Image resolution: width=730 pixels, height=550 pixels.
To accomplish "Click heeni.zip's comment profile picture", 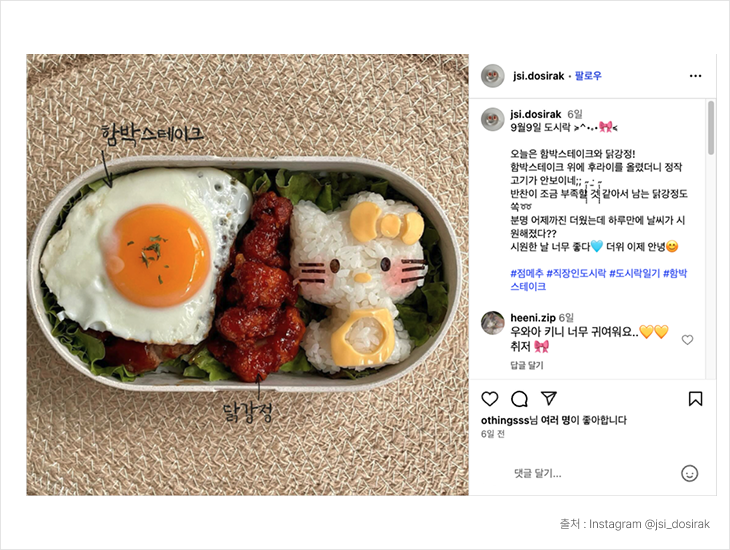I will click(x=493, y=323).
